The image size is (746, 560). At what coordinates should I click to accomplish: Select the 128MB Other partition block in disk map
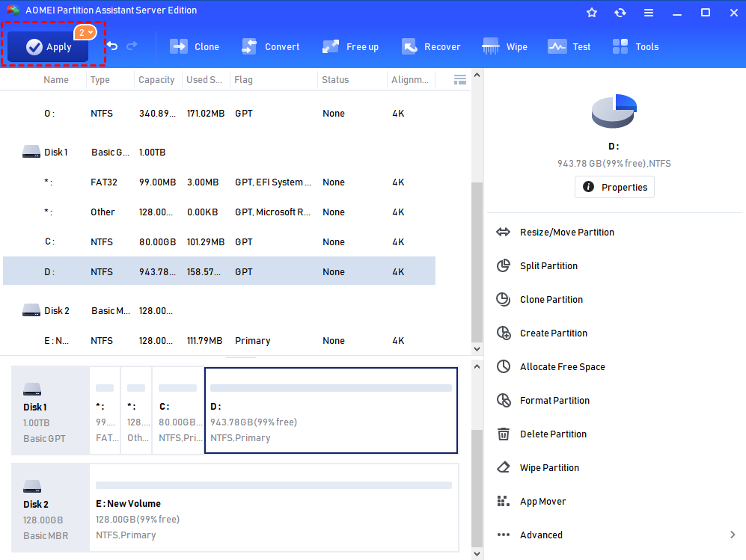coord(136,410)
